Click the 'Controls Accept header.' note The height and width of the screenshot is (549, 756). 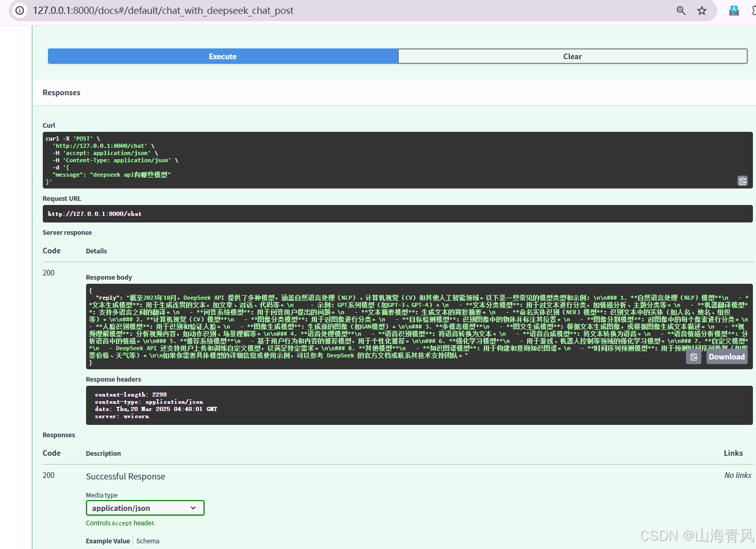pos(121,523)
